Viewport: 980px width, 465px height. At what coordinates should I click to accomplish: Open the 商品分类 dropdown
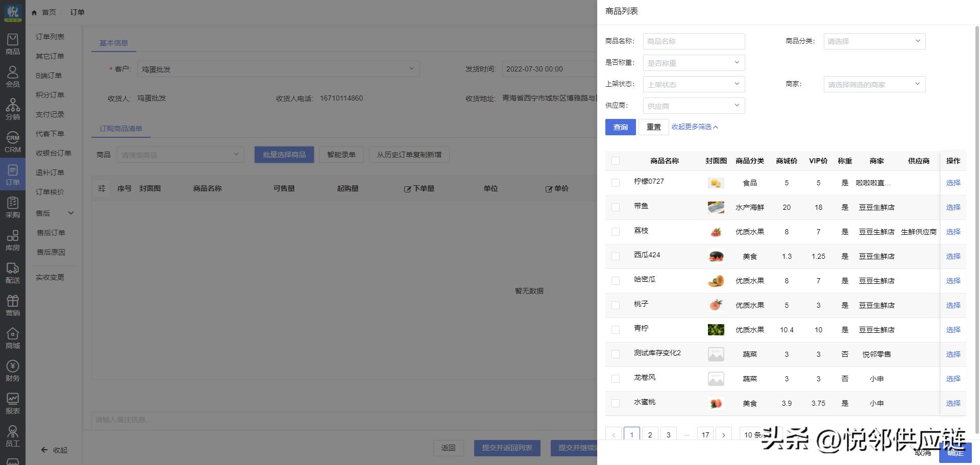coord(874,41)
